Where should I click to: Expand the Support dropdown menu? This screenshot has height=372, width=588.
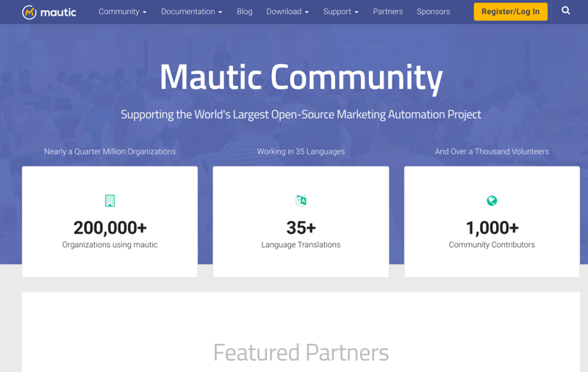(x=340, y=12)
